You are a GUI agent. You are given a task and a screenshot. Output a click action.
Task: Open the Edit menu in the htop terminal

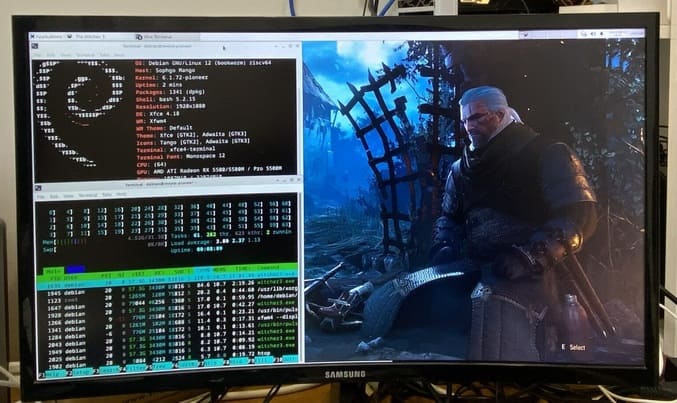pos(54,196)
